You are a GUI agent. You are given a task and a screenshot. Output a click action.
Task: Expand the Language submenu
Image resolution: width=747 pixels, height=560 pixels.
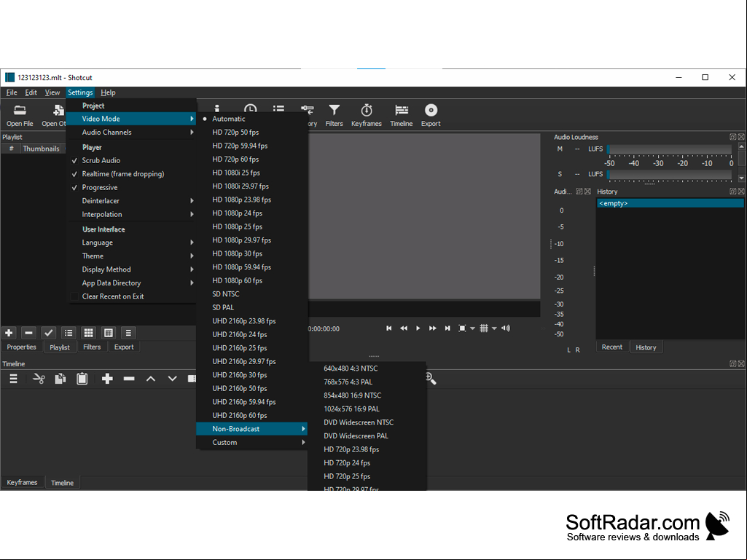(131, 242)
